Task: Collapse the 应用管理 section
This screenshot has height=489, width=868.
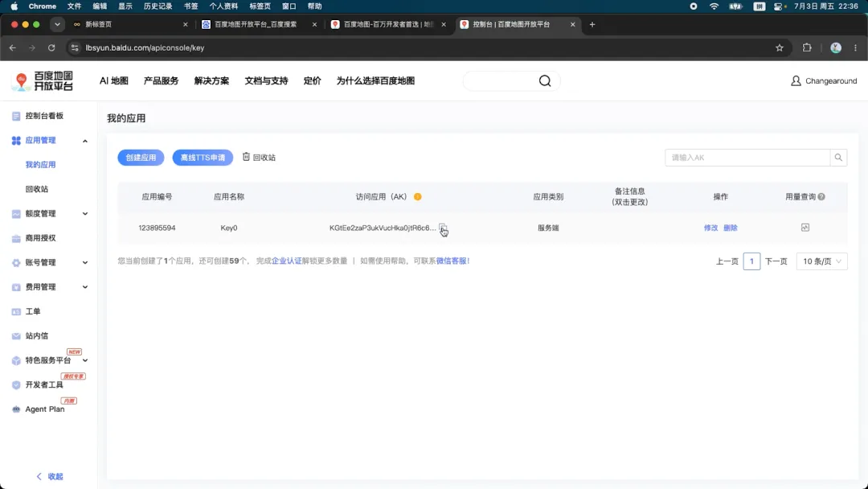Action: (84, 141)
